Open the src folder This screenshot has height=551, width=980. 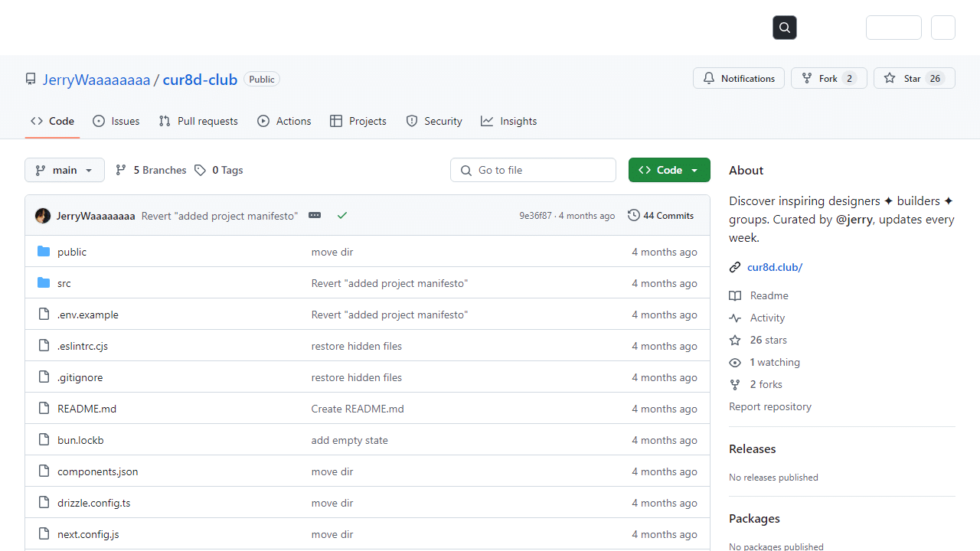[64, 283]
